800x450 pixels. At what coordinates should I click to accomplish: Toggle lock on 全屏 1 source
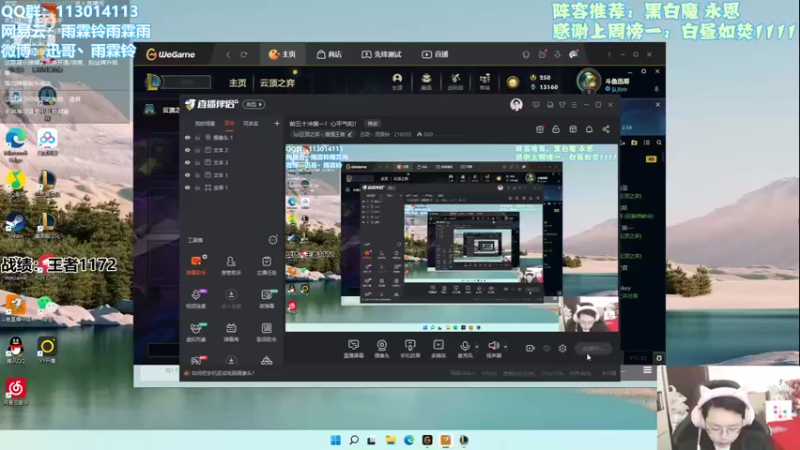[x=197, y=188]
